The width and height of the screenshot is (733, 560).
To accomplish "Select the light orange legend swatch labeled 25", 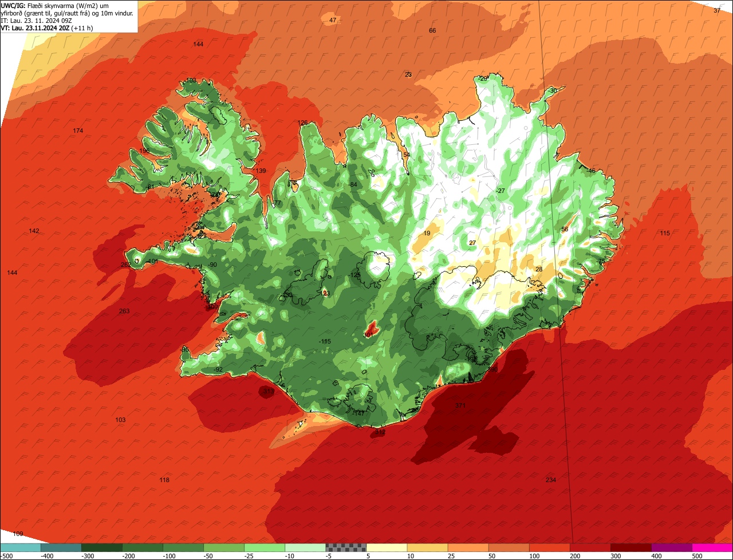I will (x=468, y=547).
